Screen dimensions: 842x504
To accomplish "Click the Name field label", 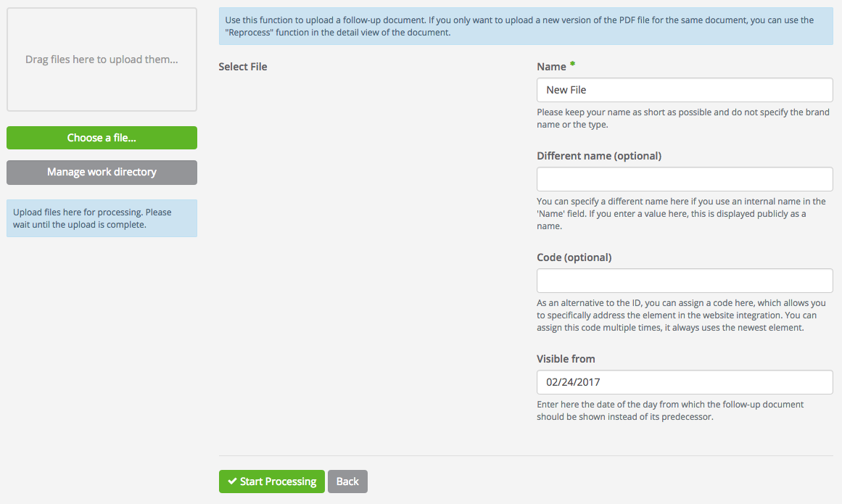I will 551,67.
